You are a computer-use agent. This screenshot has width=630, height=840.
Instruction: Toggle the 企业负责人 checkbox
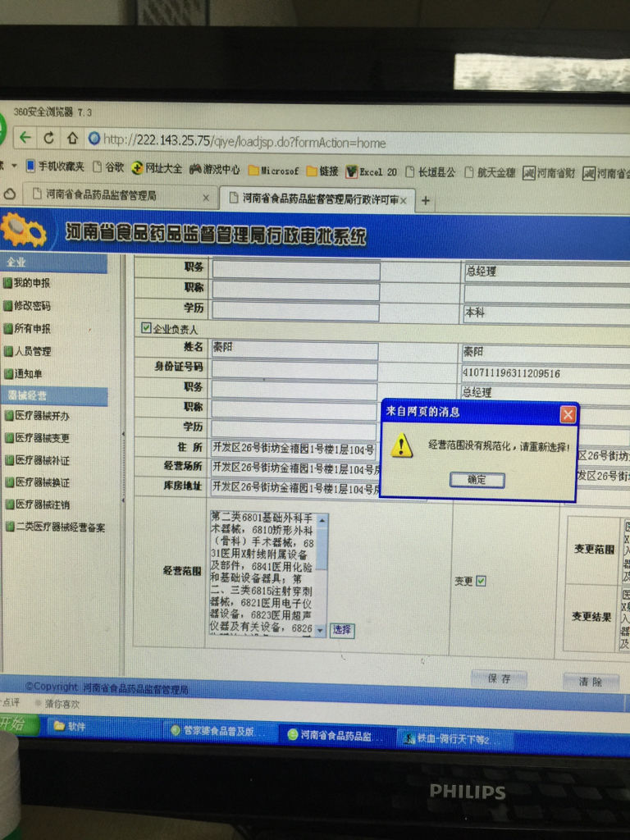146,327
